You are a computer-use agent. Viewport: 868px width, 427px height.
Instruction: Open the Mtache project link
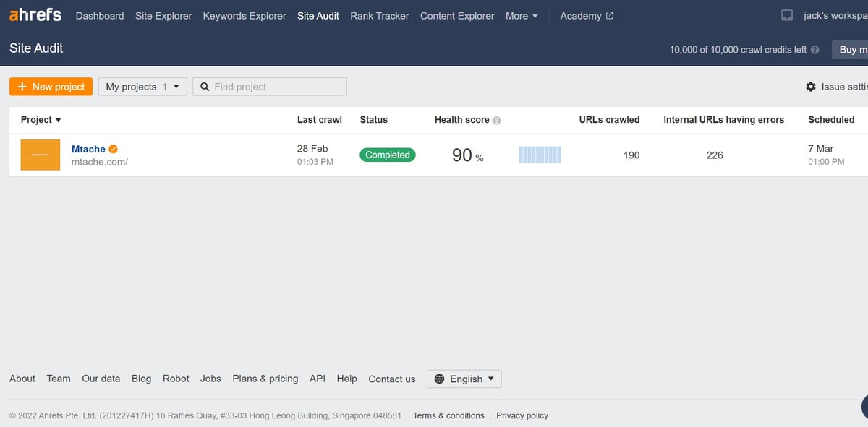click(x=88, y=149)
